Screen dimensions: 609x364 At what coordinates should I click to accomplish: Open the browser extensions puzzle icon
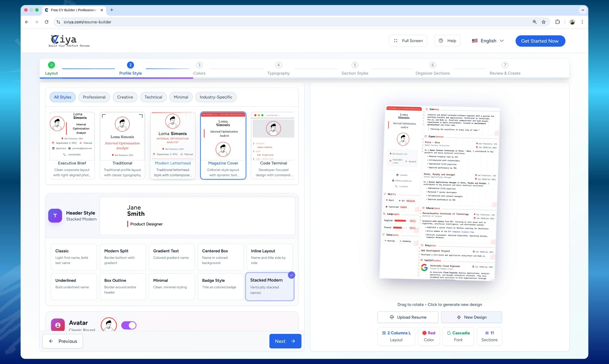pyautogui.click(x=557, y=22)
